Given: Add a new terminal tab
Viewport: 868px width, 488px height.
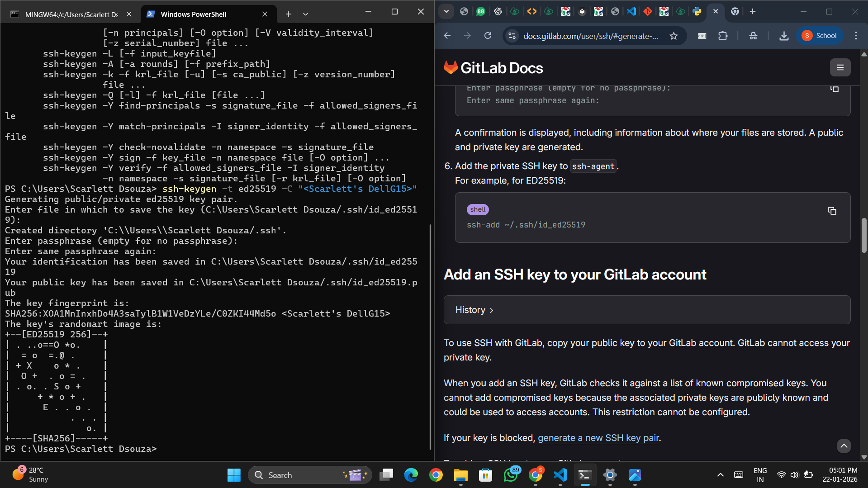Looking at the screenshot, I should click(x=288, y=14).
